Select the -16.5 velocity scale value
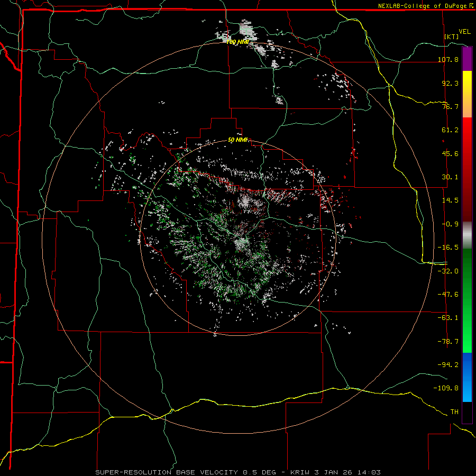The image size is (476, 476). 448,248
